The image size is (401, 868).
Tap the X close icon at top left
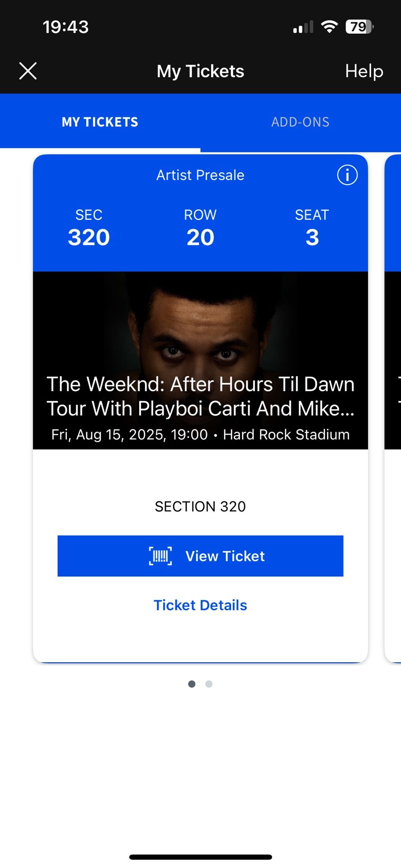[x=28, y=71]
